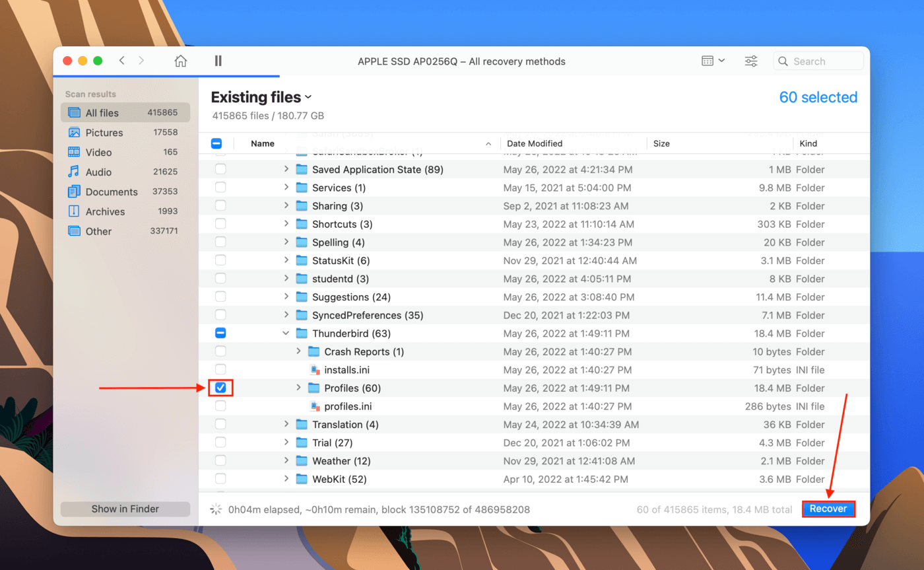Click the Spelling folder icon

(x=302, y=242)
